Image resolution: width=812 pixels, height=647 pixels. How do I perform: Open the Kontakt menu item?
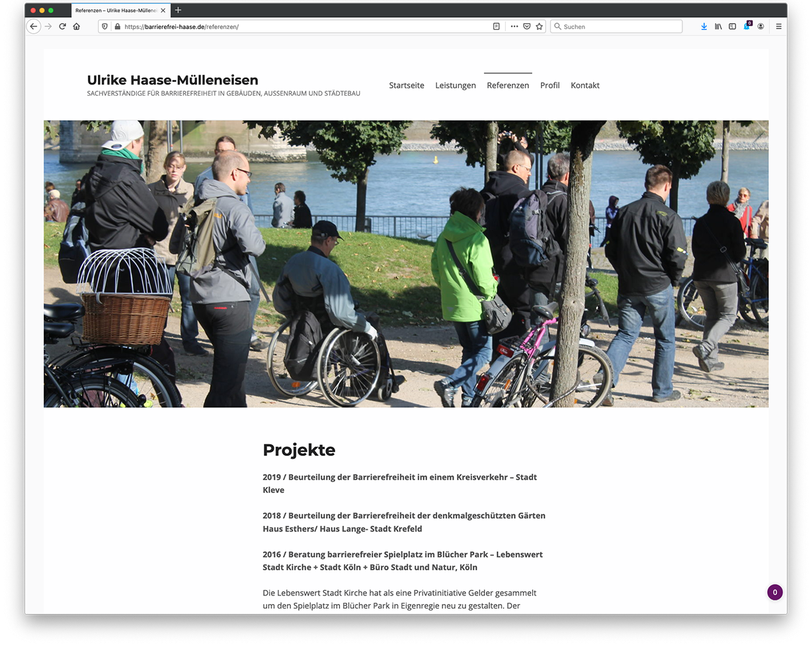(x=585, y=85)
